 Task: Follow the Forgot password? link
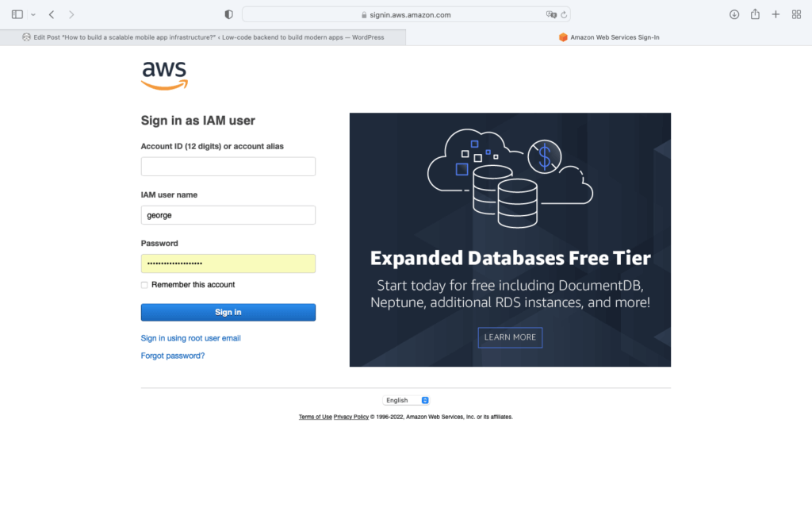coord(172,356)
